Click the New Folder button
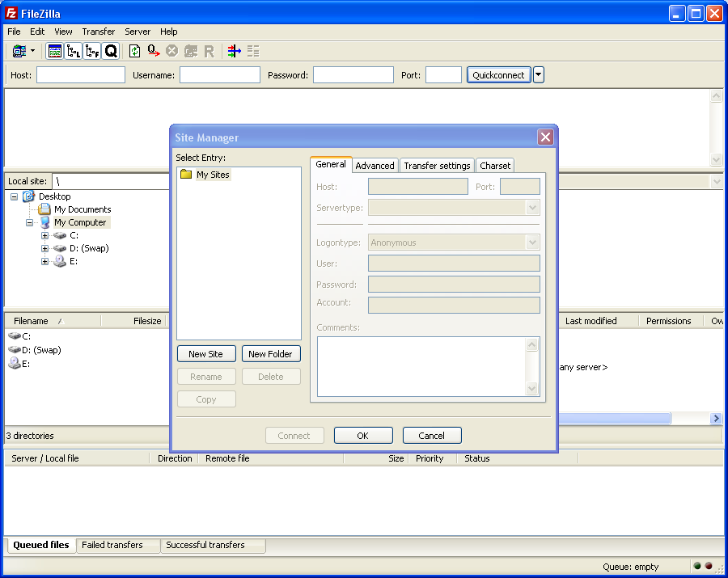Screen dimensions: 728x578 tap(271, 354)
